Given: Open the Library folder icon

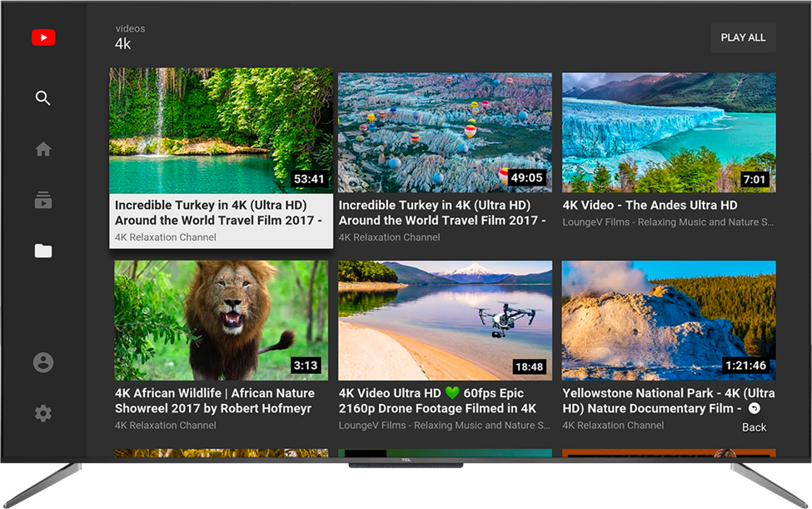Looking at the screenshot, I should pos(43,251).
